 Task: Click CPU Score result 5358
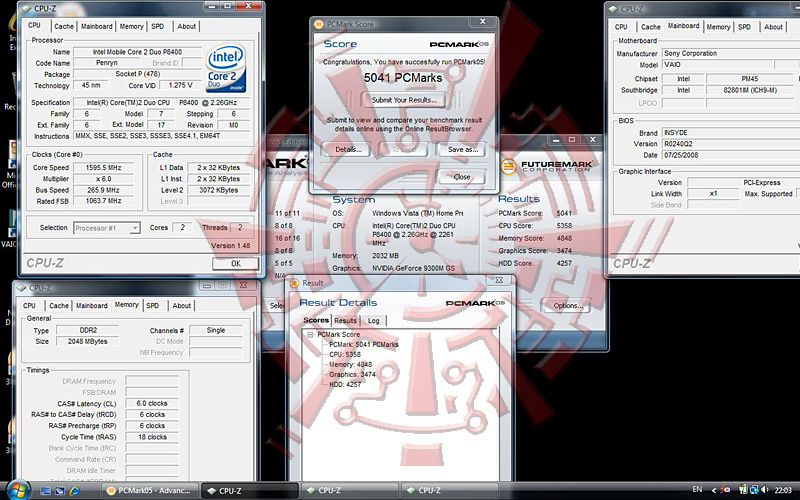click(564, 225)
